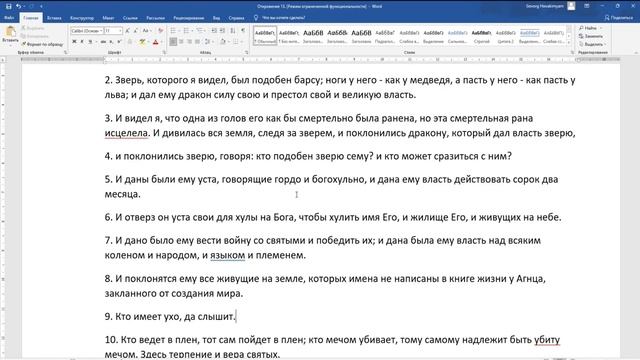Open text effects and typography icon
Viewport: 640px width, 360px height.
pos(131,42)
